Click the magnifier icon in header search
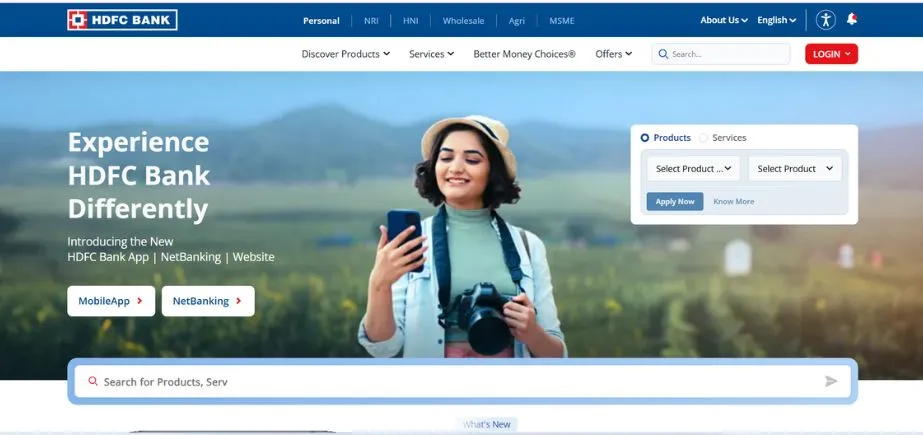 (x=663, y=54)
